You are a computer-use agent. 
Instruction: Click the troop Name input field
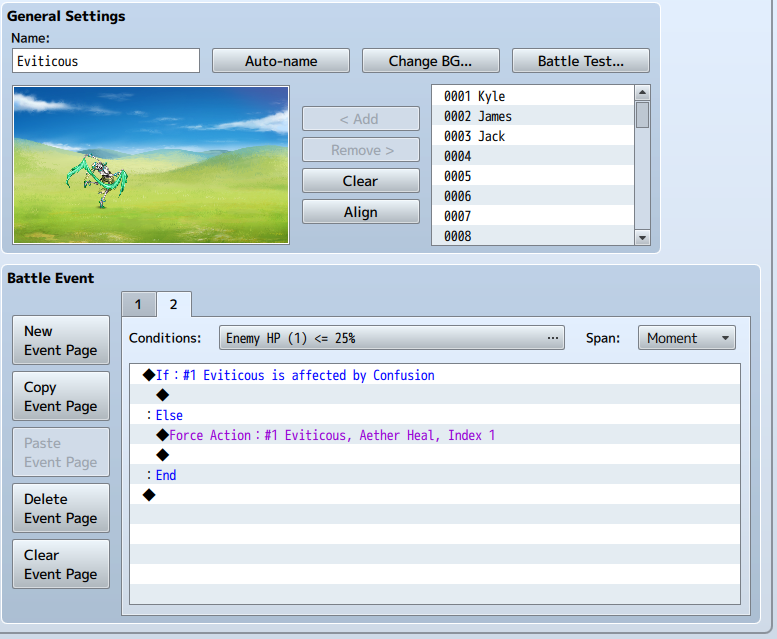pos(106,61)
